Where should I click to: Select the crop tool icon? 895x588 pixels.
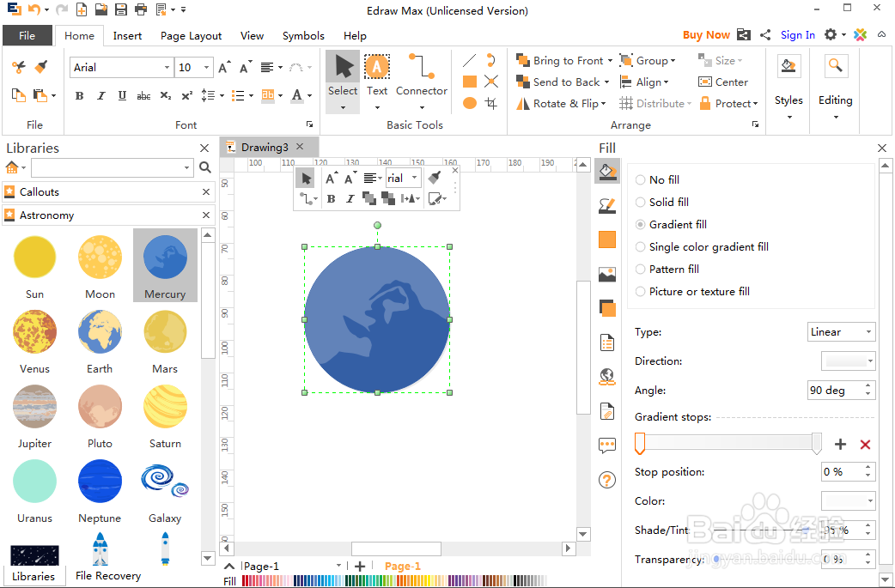[x=491, y=103]
